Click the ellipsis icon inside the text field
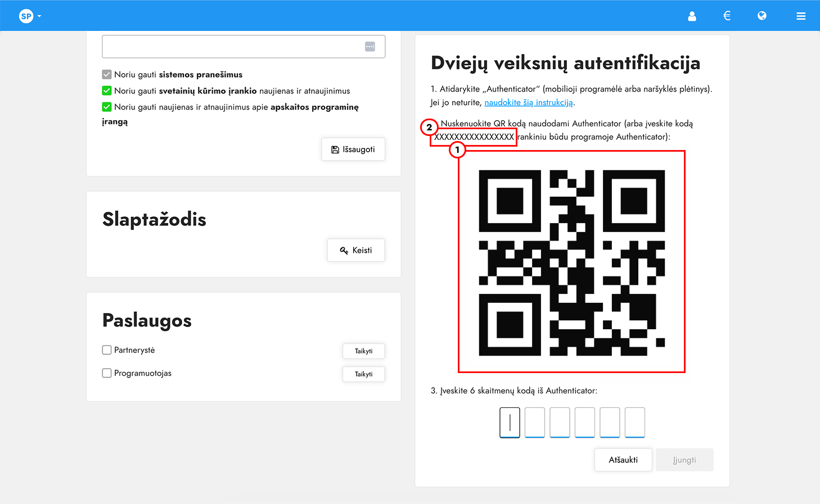The image size is (820, 504). (x=371, y=46)
